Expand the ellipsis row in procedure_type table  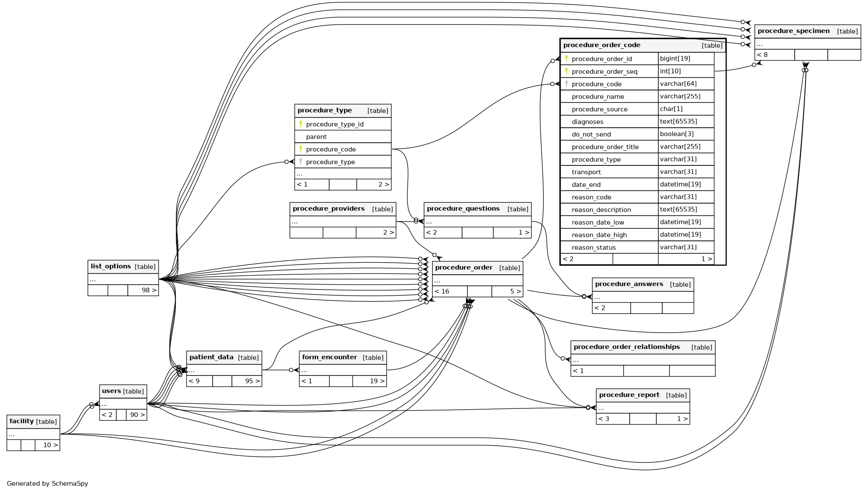click(299, 174)
